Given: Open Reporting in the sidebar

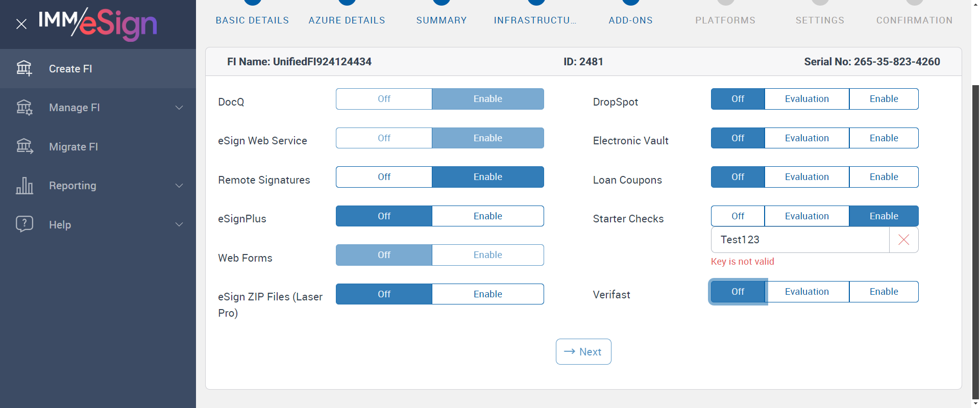Looking at the screenshot, I should [98, 186].
